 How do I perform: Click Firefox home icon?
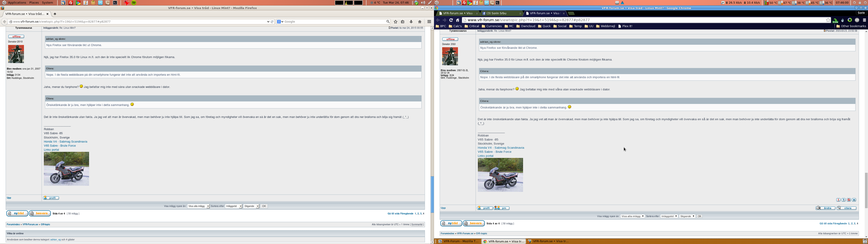click(x=420, y=21)
